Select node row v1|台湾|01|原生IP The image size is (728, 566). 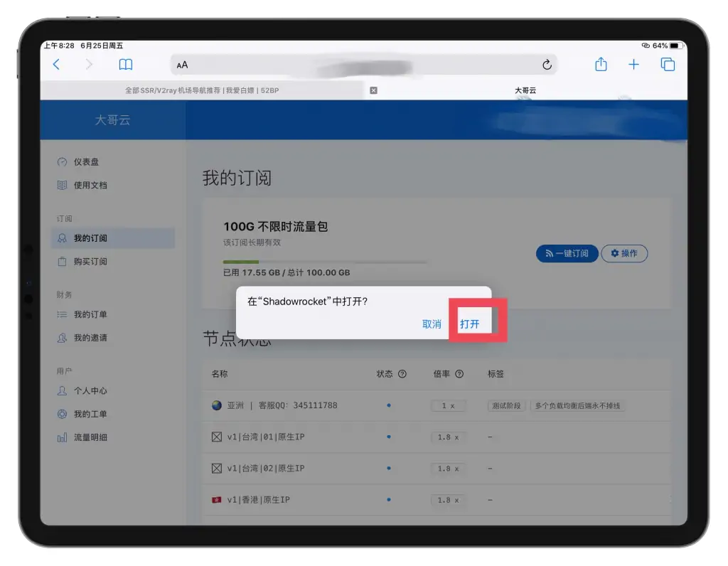[437, 437]
